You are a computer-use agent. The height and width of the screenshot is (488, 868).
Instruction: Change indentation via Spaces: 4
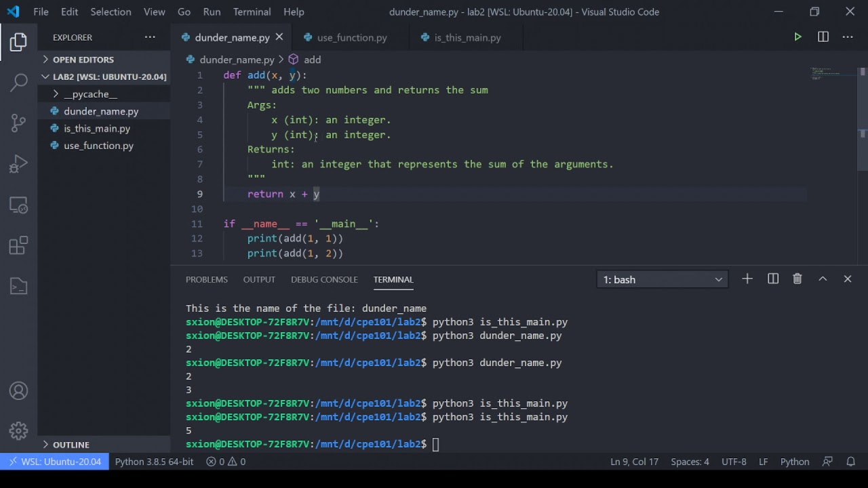pos(690,462)
